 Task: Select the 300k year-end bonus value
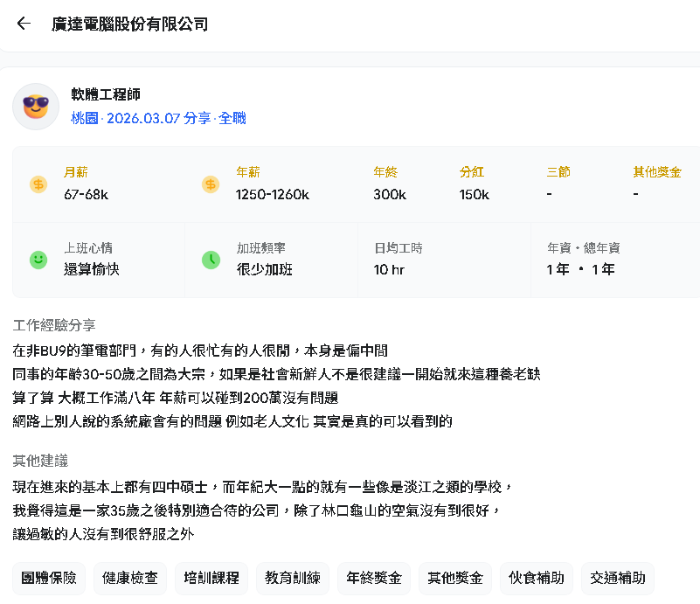[x=390, y=195]
